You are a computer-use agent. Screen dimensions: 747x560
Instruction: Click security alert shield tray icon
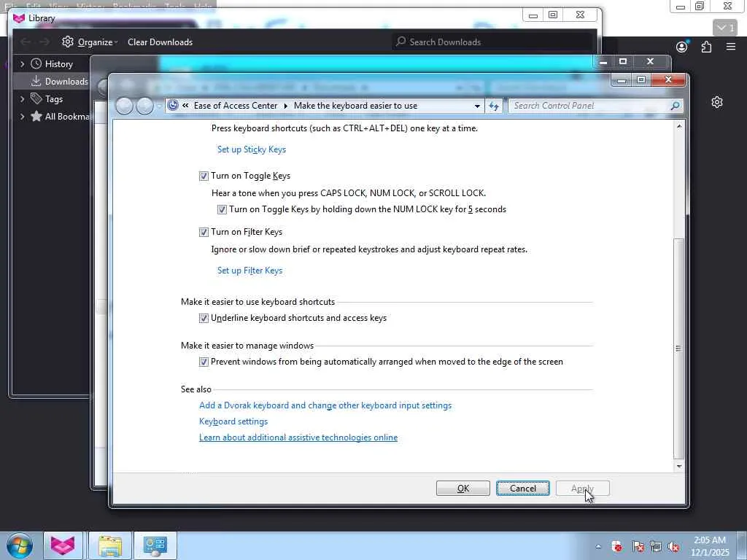[617, 547]
